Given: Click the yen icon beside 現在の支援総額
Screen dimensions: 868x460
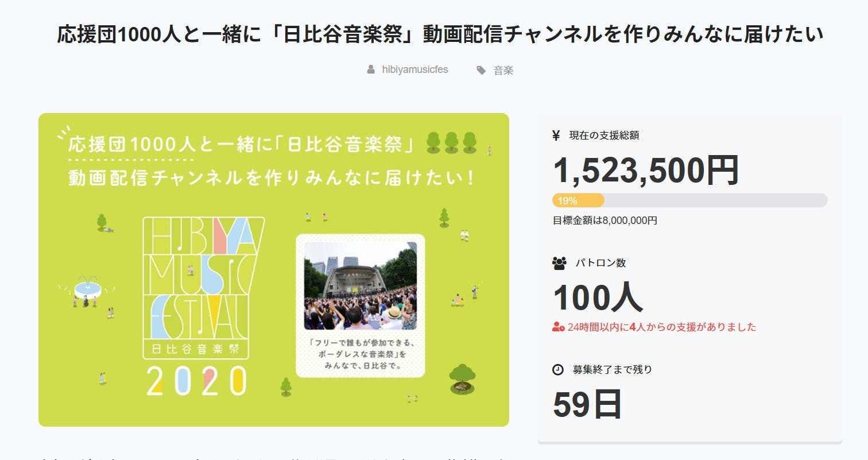Looking at the screenshot, I should (556, 136).
